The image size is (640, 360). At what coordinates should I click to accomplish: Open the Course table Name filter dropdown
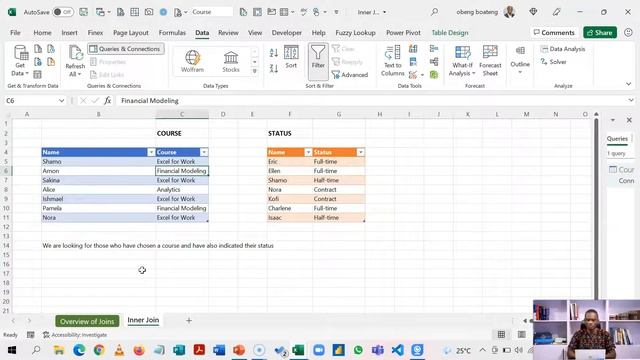click(x=151, y=152)
